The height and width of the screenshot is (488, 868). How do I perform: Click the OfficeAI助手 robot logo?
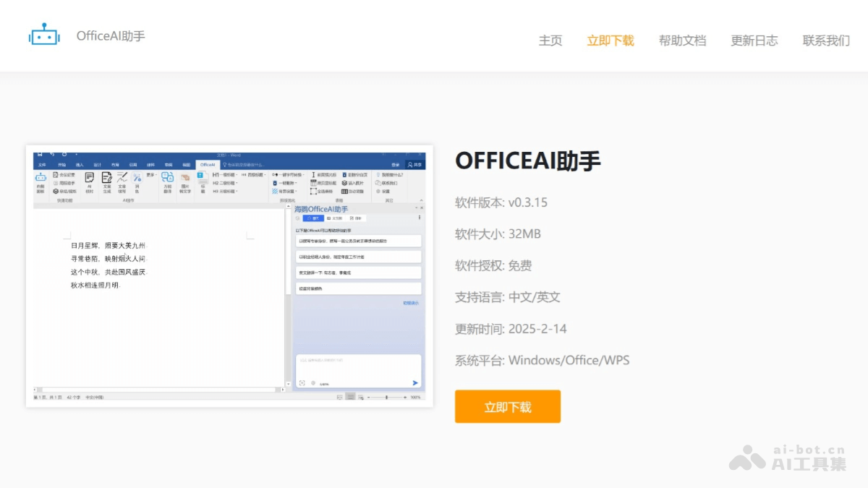coord(44,35)
